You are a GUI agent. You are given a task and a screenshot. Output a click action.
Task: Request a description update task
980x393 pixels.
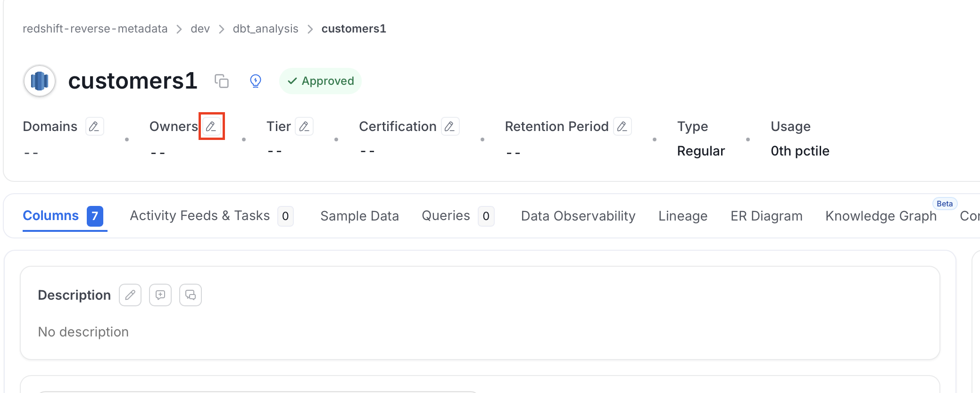[160, 295]
